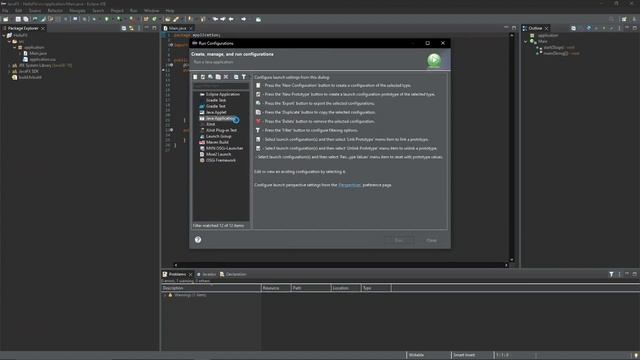This screenshot has width=640, height=360.
Task: Open the File menu
Action: point(5,11)
